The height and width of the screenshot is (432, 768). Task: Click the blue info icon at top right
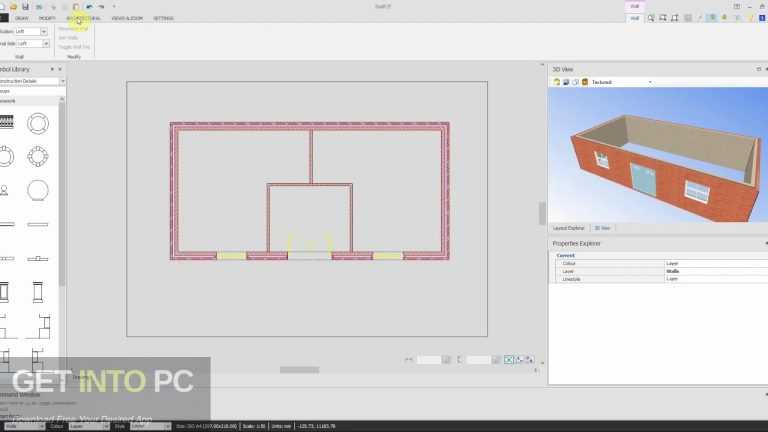click(x=762, y=18)
